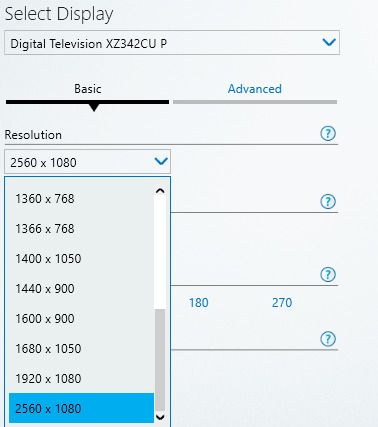
Task: Click the bottommost help question mark icon
Action: tap(328, 339)
